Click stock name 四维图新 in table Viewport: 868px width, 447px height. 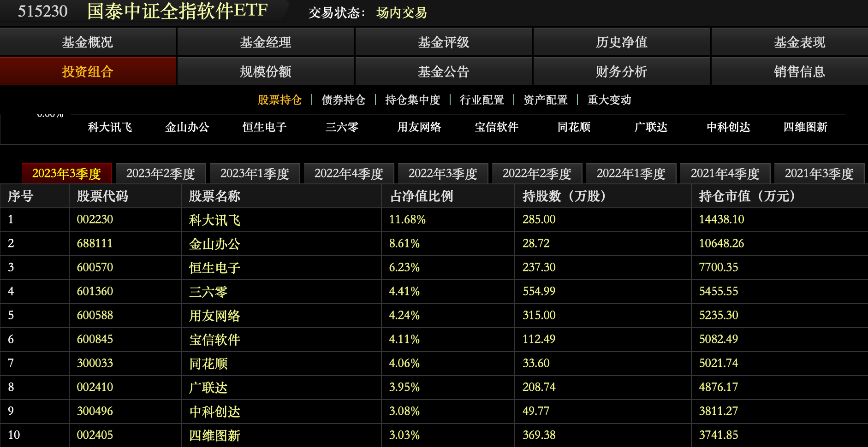(x=214, y=436)
